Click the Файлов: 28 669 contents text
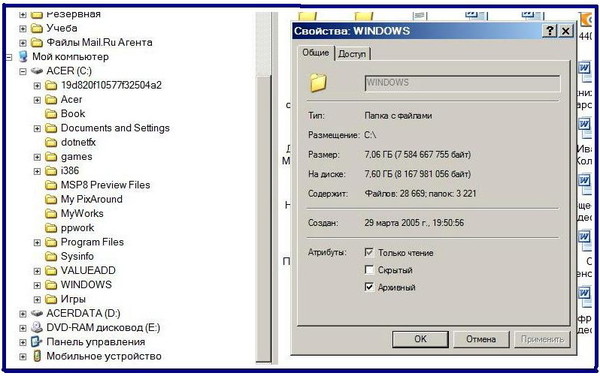The width and height of the screenshot is (600, 376). coord(420,194)
